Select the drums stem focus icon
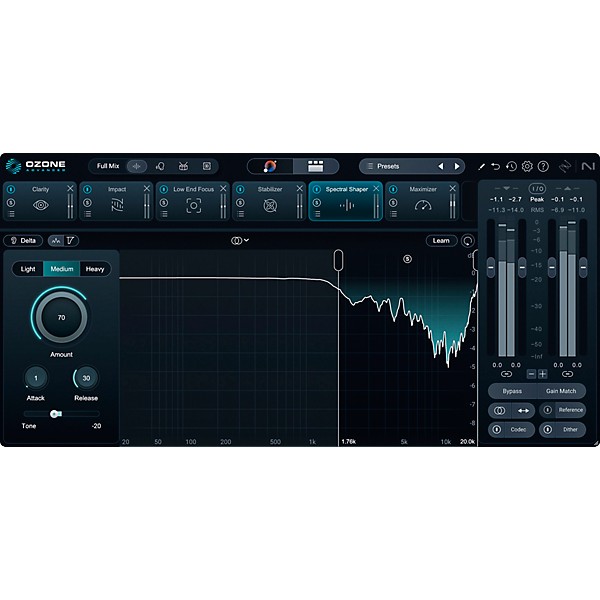The height and width of the screenshot is (600, 600). 183,166
